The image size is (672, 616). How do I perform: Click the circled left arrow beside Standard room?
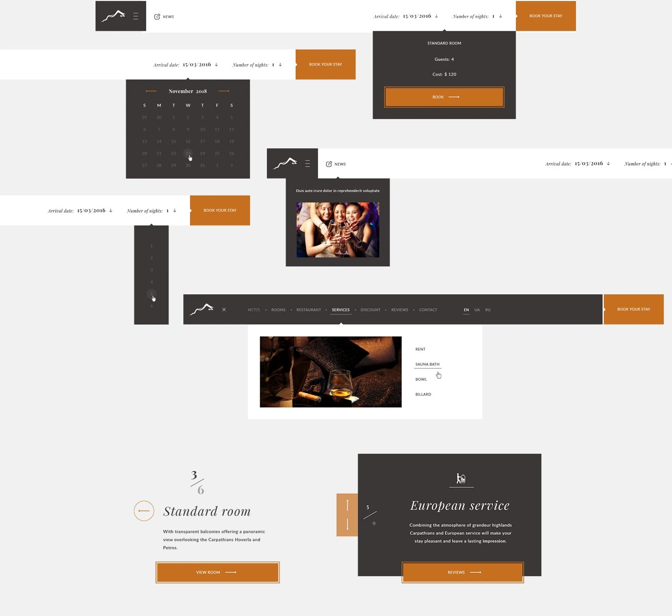pos(144,511)
